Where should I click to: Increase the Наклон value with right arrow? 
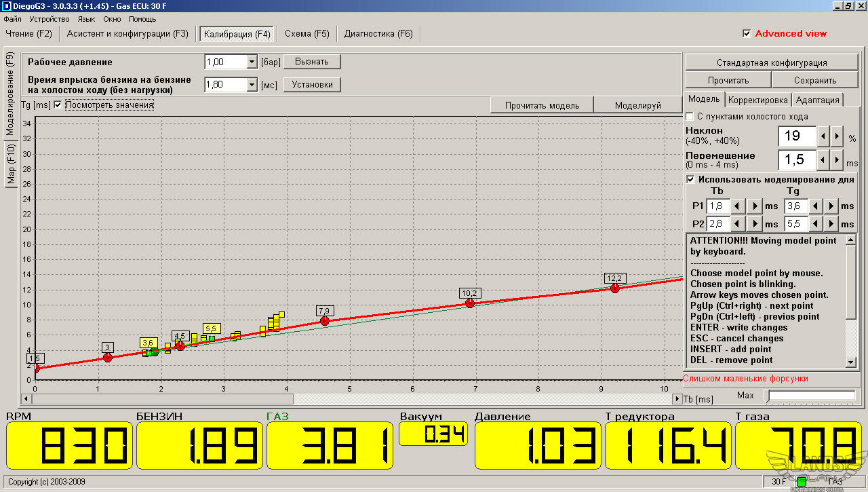tap(837, 136)
